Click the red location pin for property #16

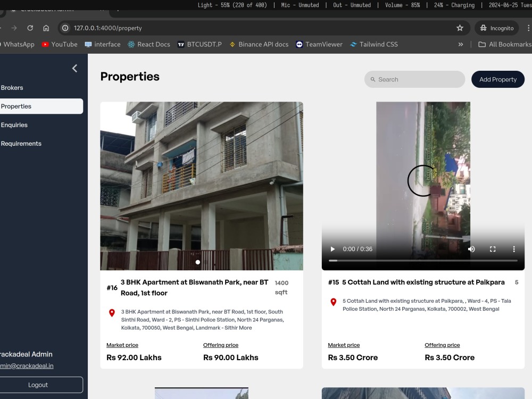pyautogui.click(x=112, y=313)
